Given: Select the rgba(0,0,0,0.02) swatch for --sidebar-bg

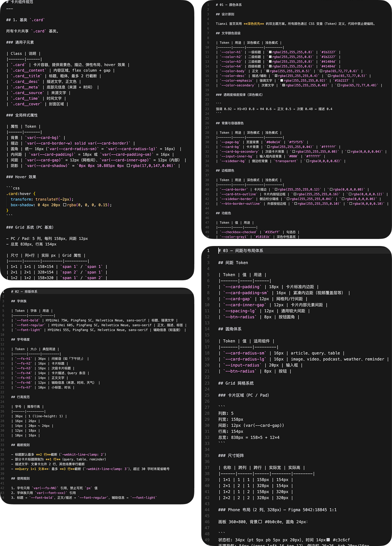Looking at the screenshot, I should click(308, 161).
